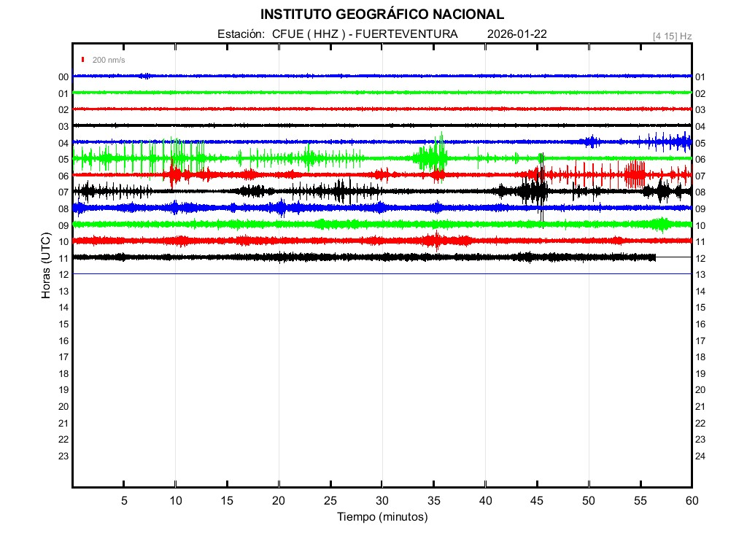Screen dimensions: 747x560
Task: Click the INSTITUTO GEOGRÁFICO NACIONAL title
Action: [x=382, y=14]
